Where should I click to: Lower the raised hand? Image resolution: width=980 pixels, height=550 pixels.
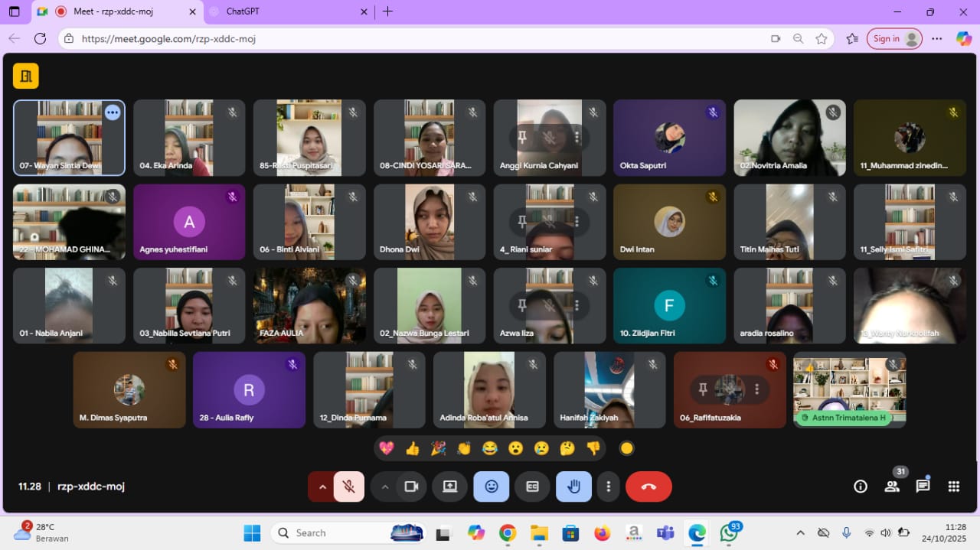(573, 487)
